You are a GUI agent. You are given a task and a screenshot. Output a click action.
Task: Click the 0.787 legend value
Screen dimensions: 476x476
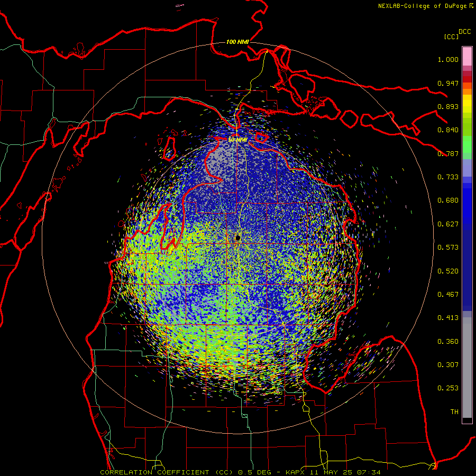448,153
